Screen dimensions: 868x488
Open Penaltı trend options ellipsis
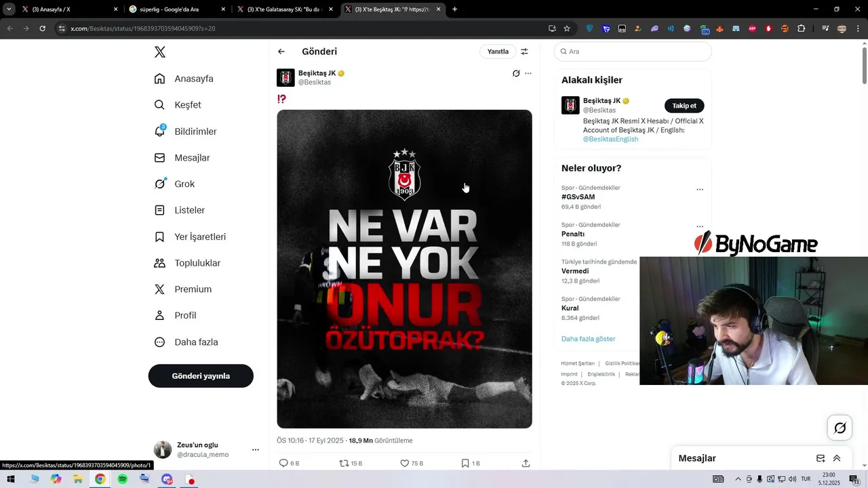click(x=700, y=226)
